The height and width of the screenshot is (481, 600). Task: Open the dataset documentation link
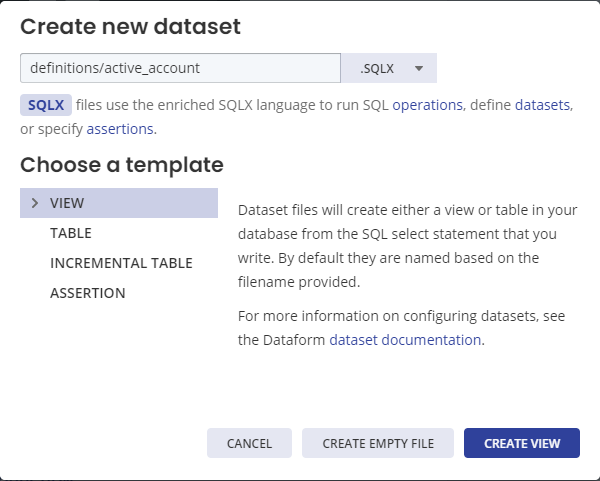[x=405, y=340]
